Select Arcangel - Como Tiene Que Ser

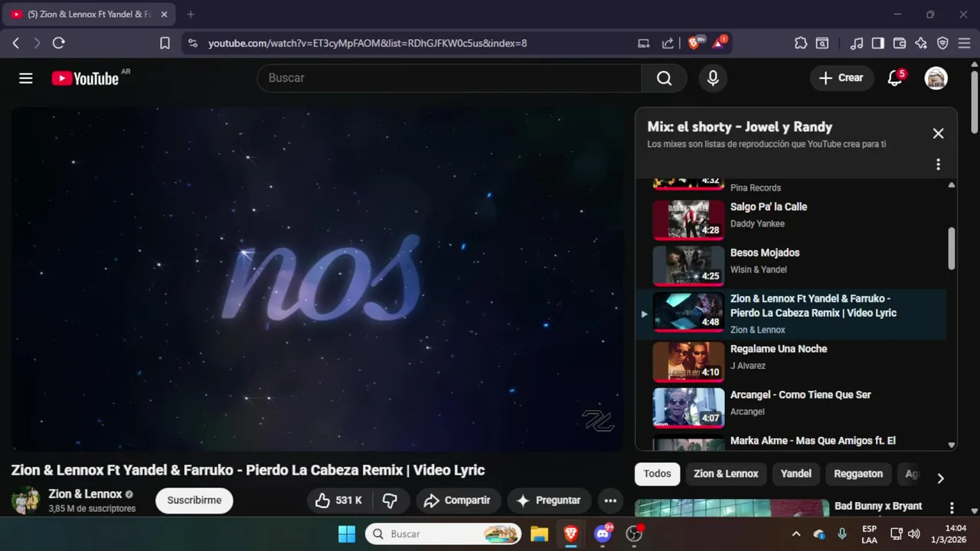[791, 408]
